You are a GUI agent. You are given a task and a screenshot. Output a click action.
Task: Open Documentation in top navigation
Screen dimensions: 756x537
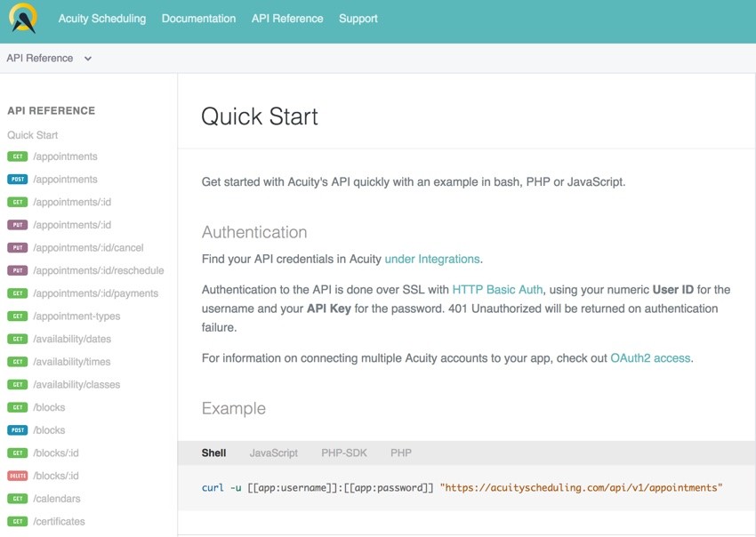(198, 19)
